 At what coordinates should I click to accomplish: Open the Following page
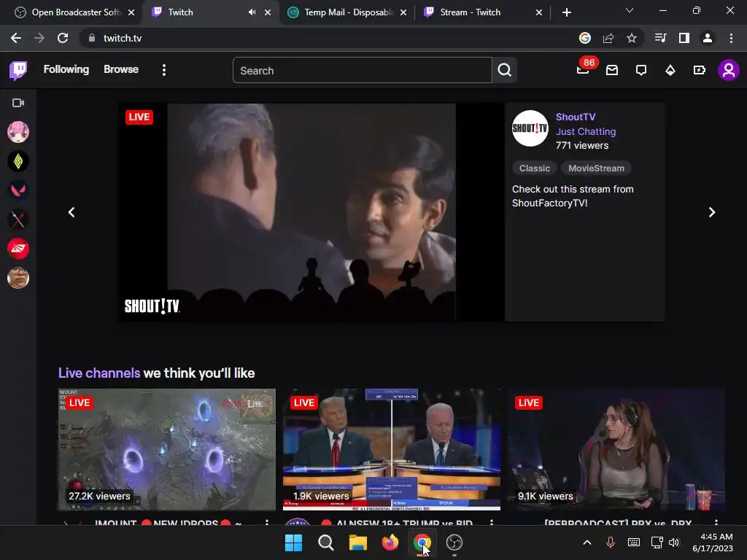point(66,69)
